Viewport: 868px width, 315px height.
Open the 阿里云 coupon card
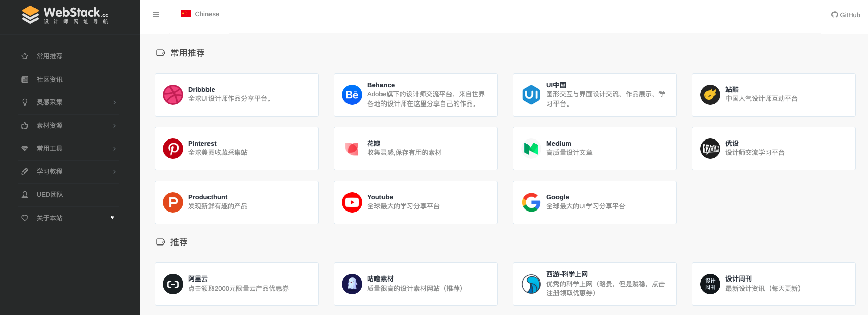236,284
